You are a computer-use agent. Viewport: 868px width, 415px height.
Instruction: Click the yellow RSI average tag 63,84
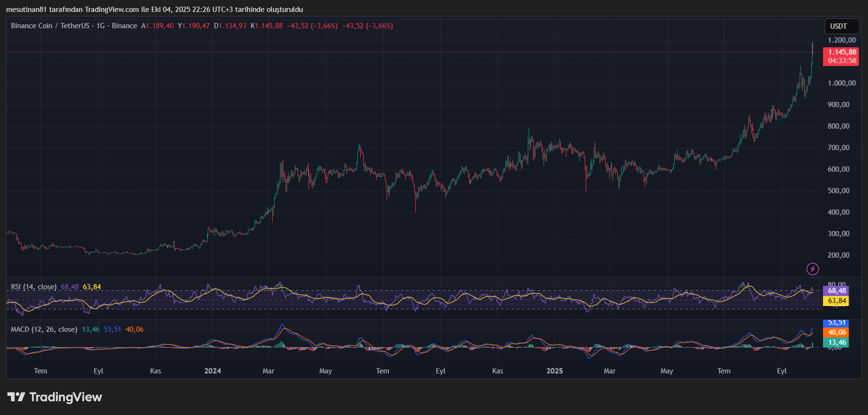pos(836,301)
